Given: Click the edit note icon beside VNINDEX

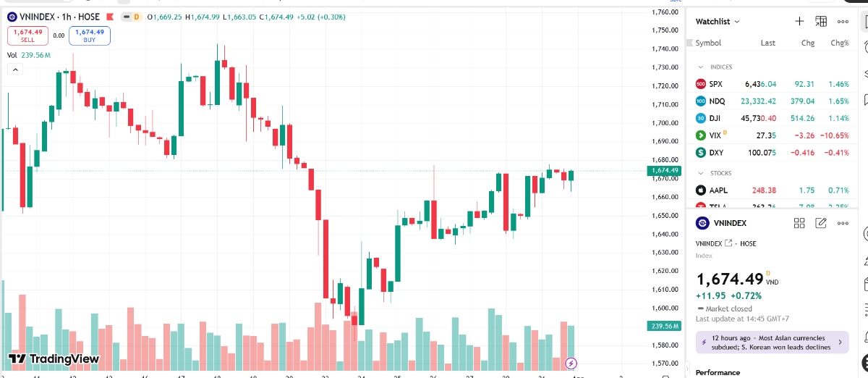Looking at the screenshot, I should (821, 223).
